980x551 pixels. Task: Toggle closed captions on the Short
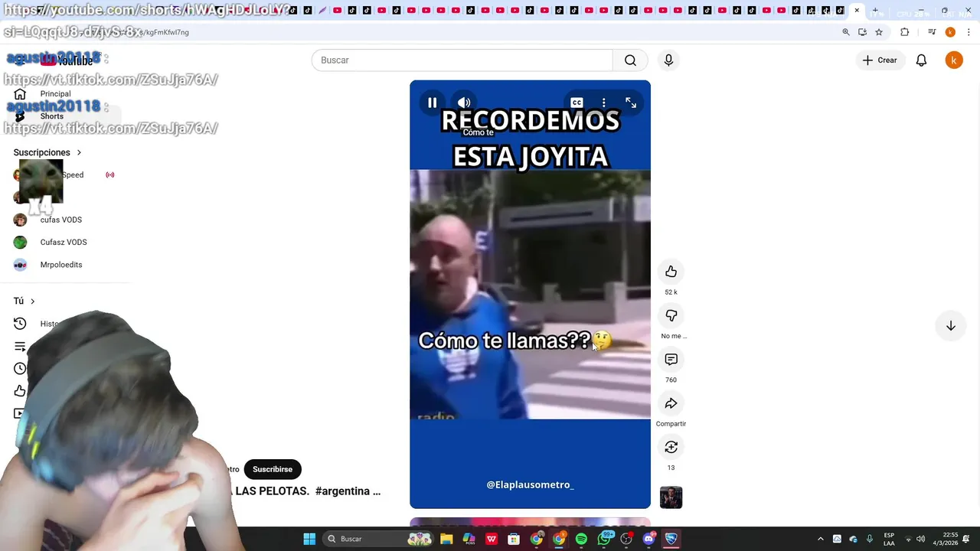pyautogui.click(x=577, y=103)
